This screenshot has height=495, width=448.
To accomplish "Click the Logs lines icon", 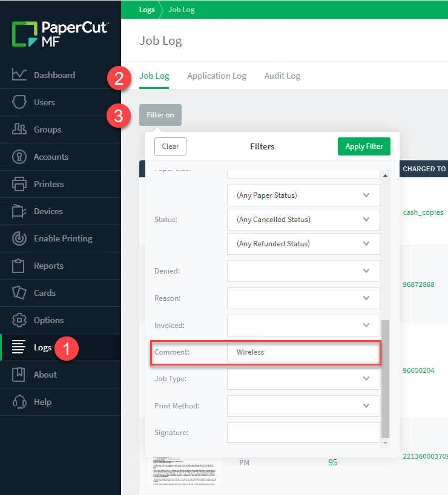I will click(x=18, y=347).
